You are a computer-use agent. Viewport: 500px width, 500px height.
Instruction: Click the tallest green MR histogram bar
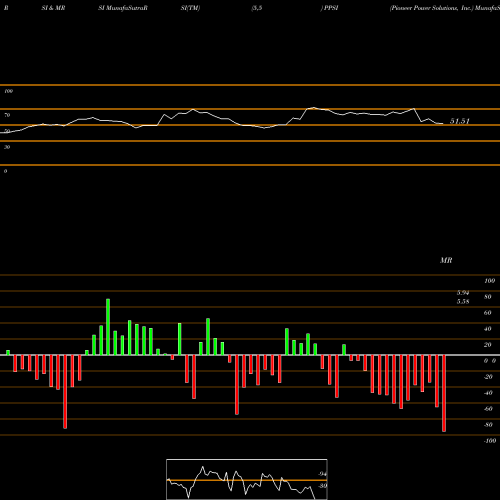pos(108,327)
